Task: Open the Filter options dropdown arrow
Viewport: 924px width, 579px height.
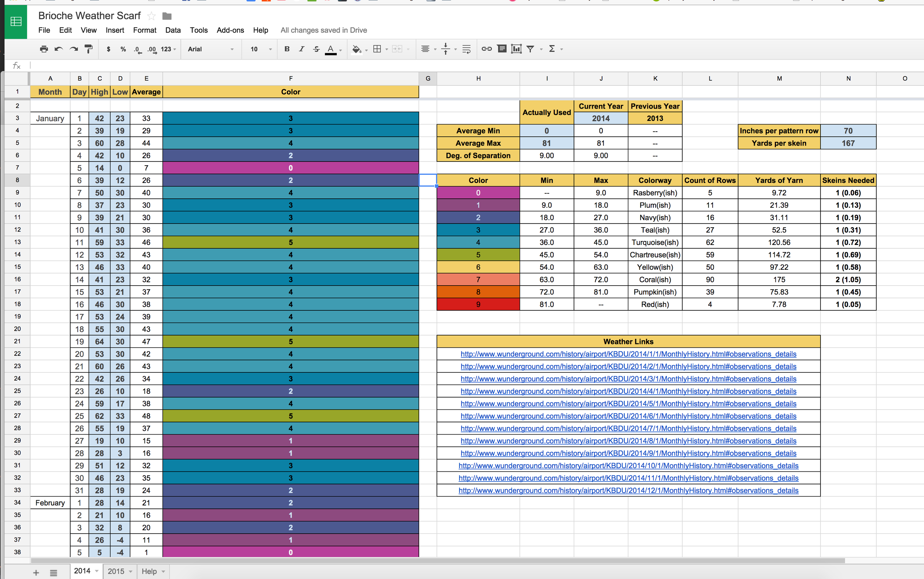Action: click(541, 50)
